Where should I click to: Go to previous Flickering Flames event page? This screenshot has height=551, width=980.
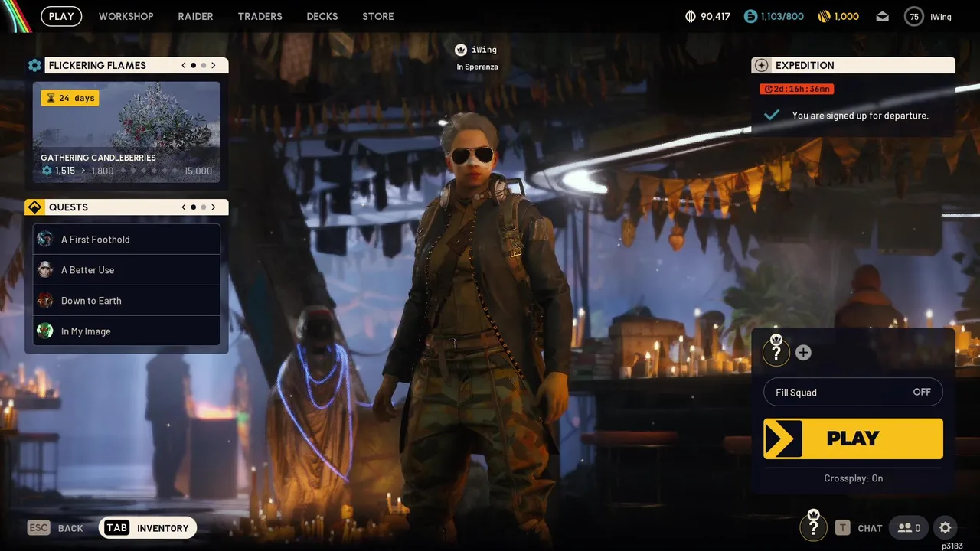(184, 66)
